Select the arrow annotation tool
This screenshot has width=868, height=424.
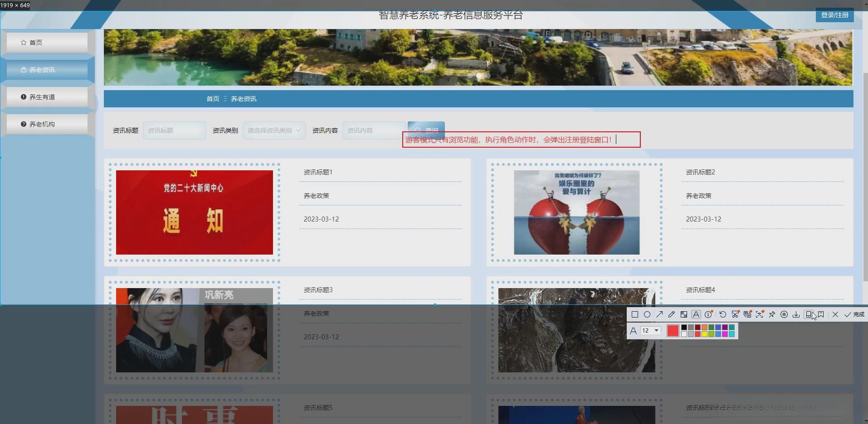coord(659,314)
